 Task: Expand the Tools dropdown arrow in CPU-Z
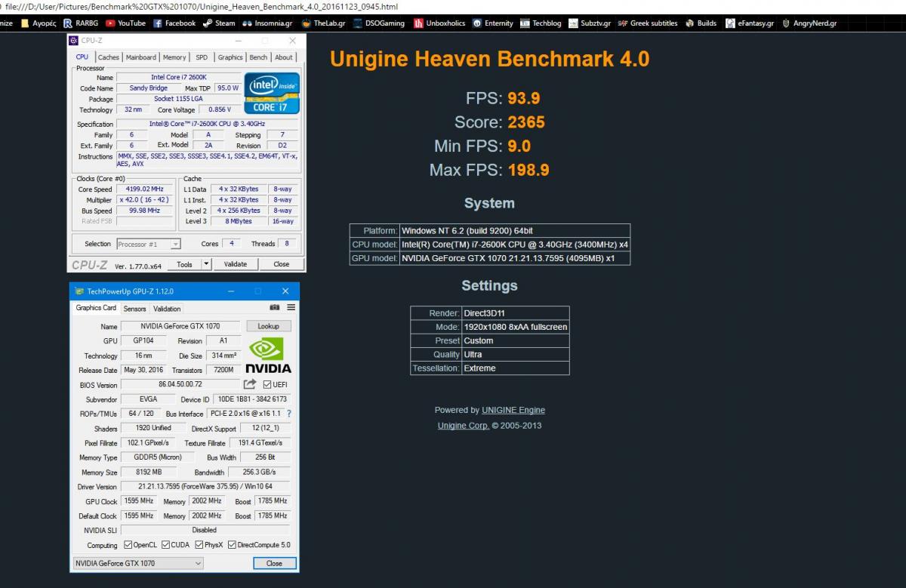point(206,264)
